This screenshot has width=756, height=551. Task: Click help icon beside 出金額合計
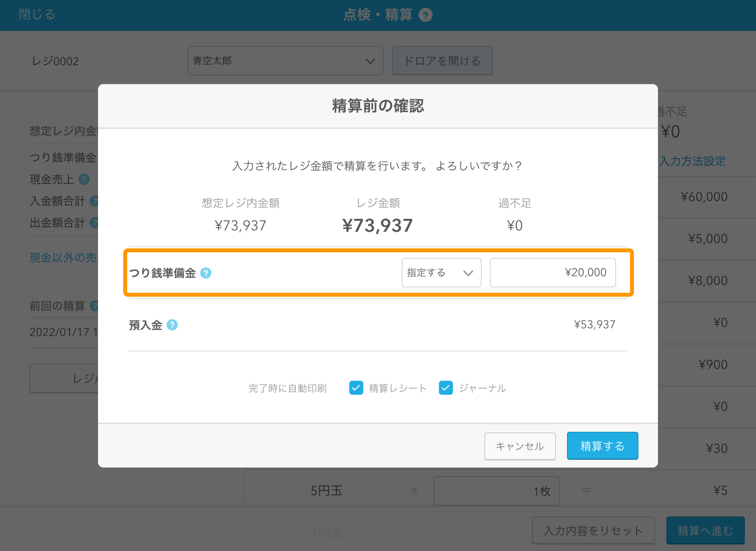click(x=94, y=223)
